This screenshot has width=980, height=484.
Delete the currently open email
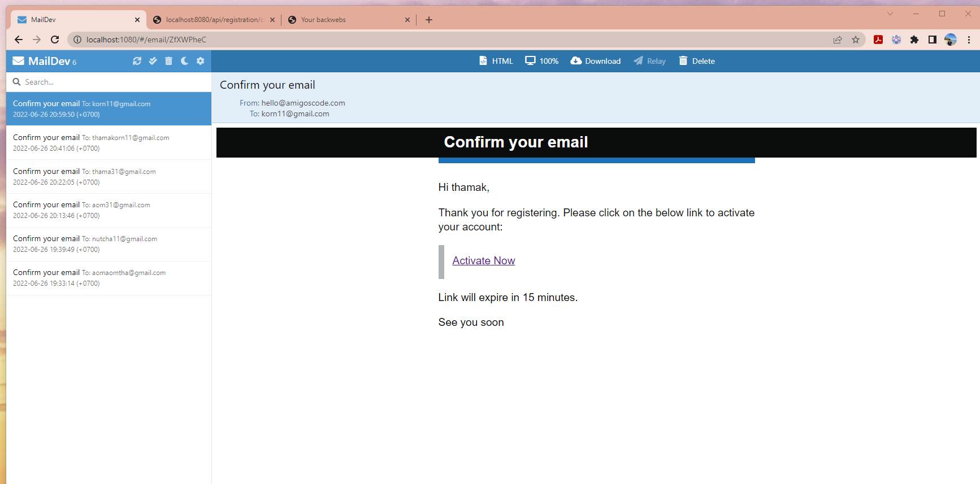[696, 61]
